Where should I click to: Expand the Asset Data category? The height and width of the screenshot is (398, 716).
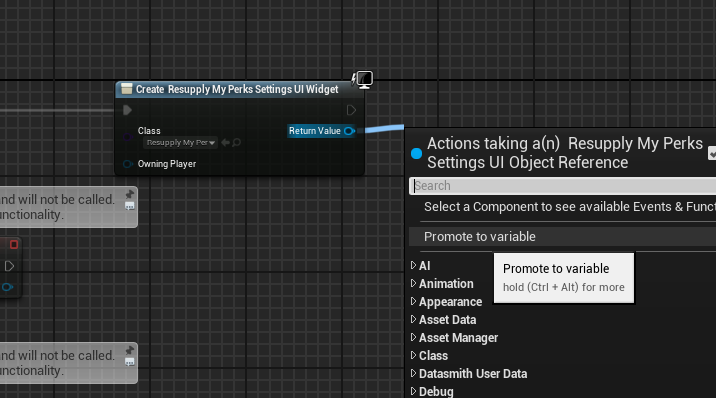(413, 319)
